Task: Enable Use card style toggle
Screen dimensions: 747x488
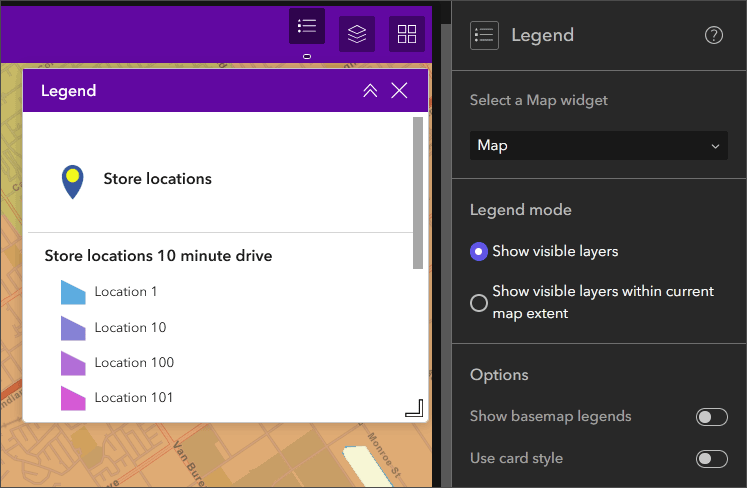Action: tap(711, 459)
